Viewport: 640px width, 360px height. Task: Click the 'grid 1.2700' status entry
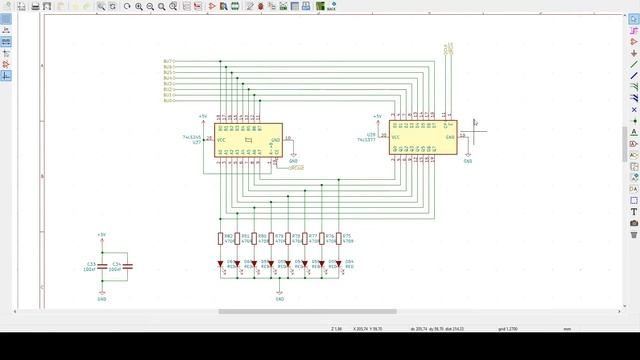[508, 329]
